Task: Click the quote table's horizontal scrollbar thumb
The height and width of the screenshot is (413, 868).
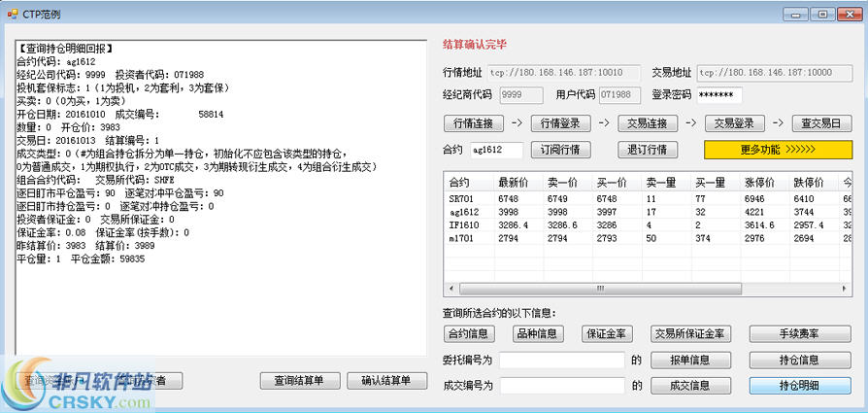Action: 600,289
